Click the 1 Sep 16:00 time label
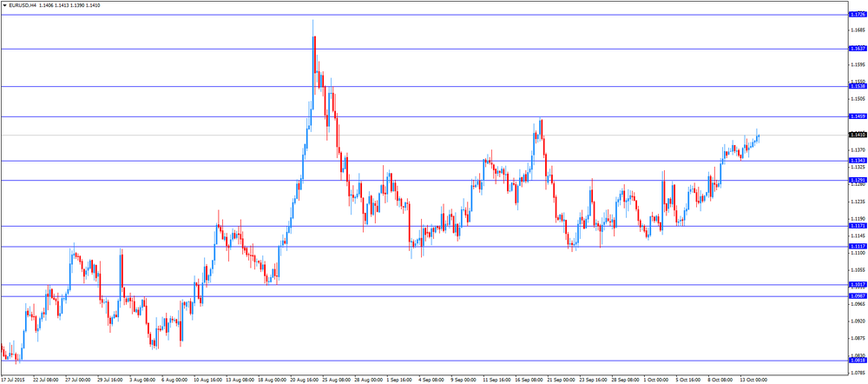Screen dimensions: 868x384 coord(400,381)
